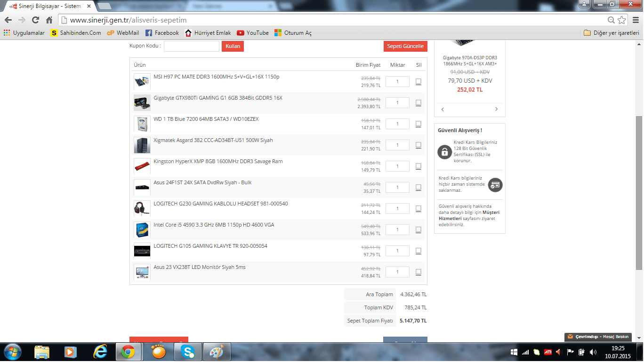Viewport: 644px width, 362px height.
Task: Expand the Diğer yer işaretleri bookmarks folder
Action: click(x=611, y=33)
